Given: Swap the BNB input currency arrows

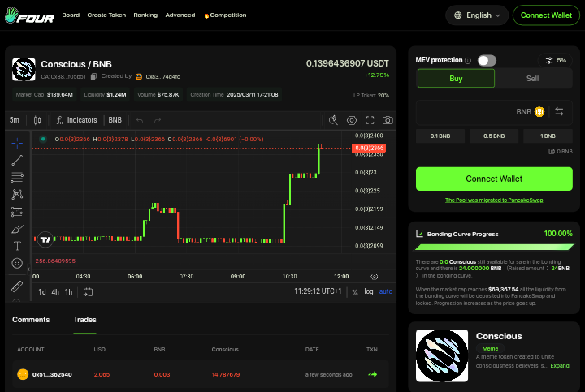Looking at the screenshot, I should coord(559,111).
